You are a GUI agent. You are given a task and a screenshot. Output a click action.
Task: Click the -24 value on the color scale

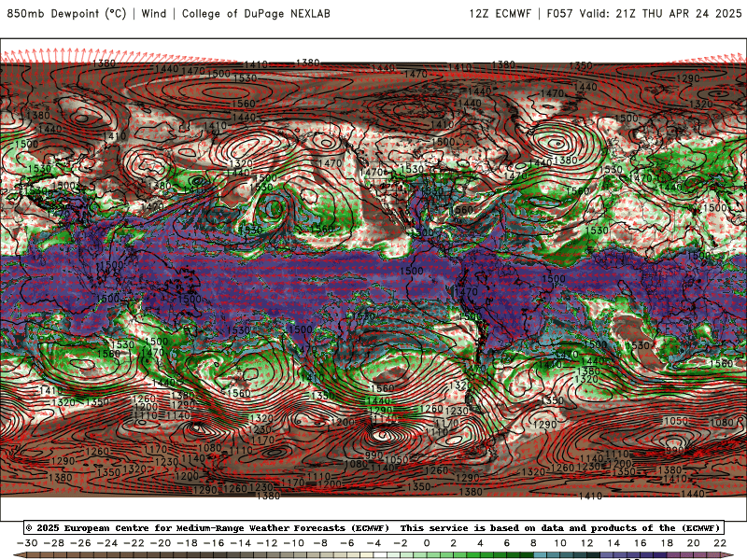(107, 543)
